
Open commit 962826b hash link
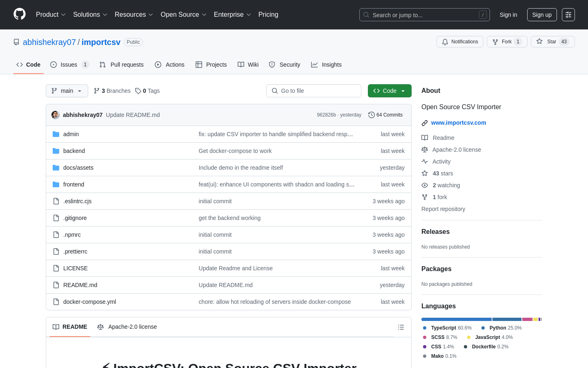click(x=326, y=115)
